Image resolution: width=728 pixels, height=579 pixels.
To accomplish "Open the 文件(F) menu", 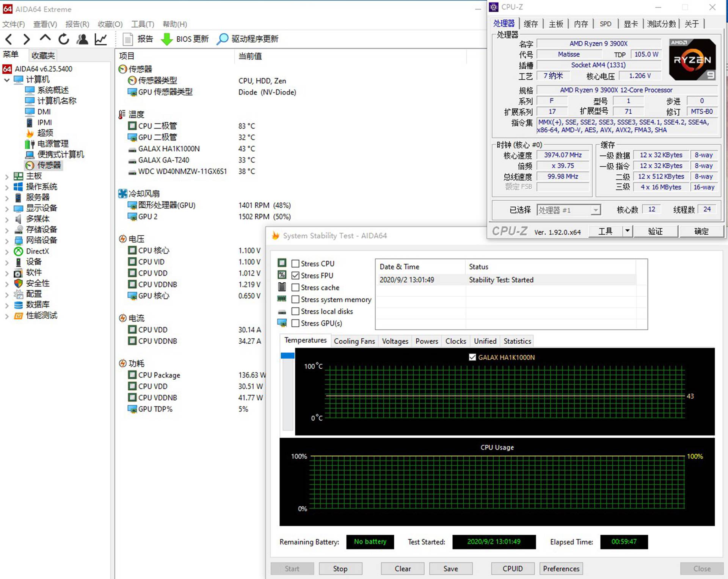I will (14, 24).
